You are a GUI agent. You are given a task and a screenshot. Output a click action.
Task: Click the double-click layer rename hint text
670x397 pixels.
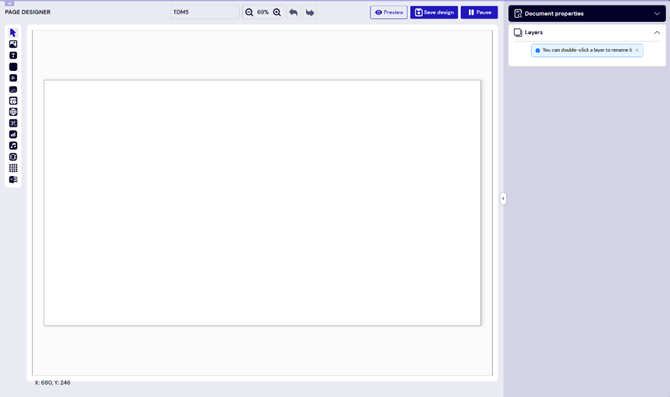click(587, 50)
